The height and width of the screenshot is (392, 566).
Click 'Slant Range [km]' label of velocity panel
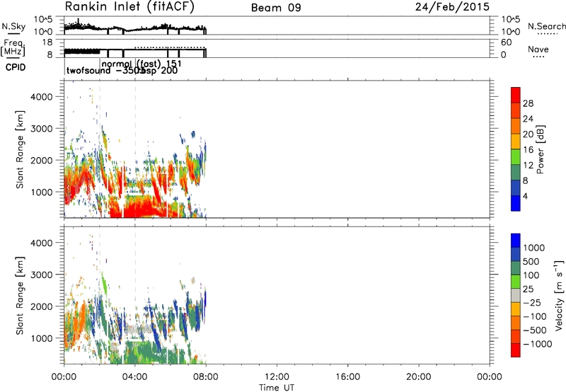coord(20,295)
